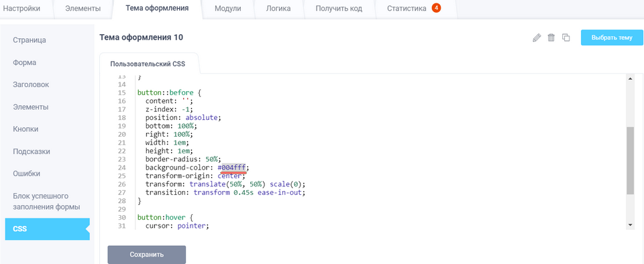Click the Выбрать тему button

[612, 38]
